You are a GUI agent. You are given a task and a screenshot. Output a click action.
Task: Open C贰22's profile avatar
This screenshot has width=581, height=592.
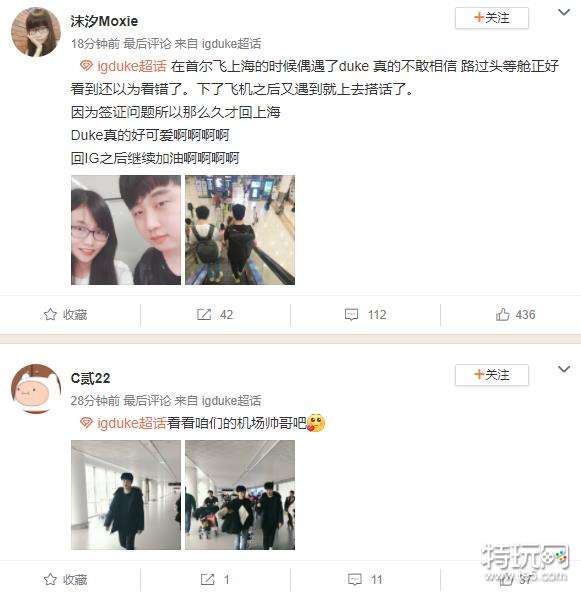coord(36,388)
